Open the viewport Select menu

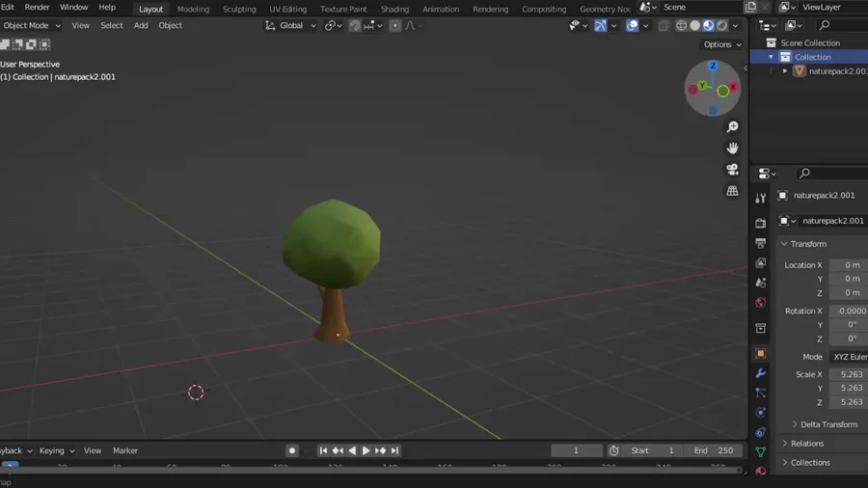click(111, 25)
